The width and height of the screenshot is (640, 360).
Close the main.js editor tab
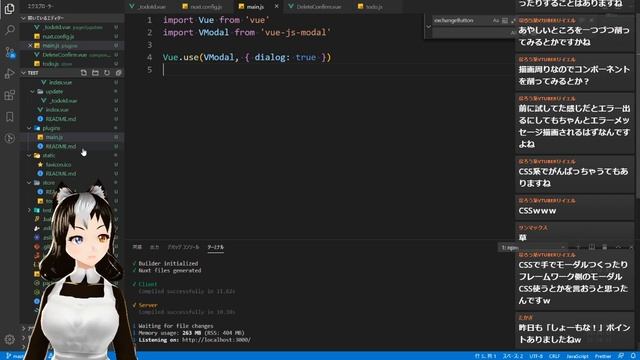[276, 7]
